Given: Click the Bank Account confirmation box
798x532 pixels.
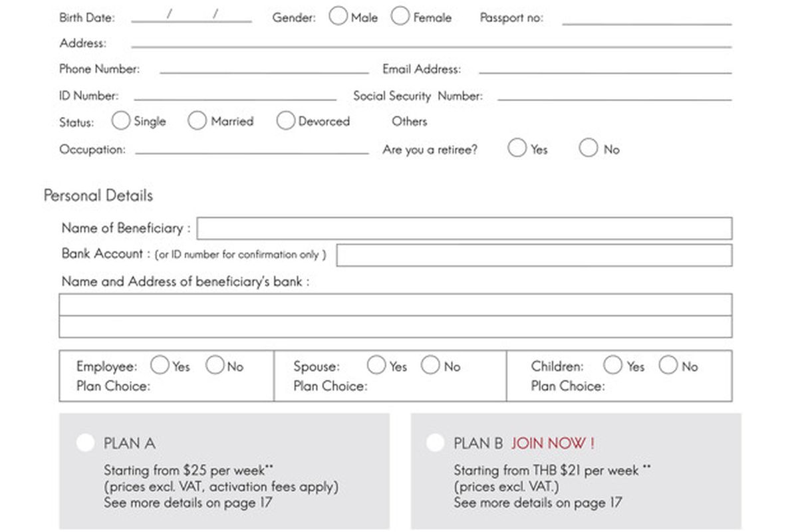Looking at the screenshot, I should 534,255.
